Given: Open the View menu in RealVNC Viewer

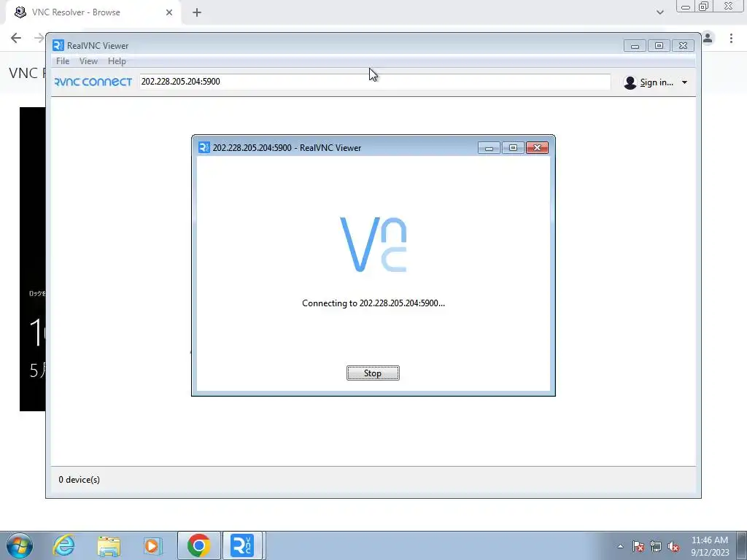Looking at the screenshot, I should coord(88,61).
